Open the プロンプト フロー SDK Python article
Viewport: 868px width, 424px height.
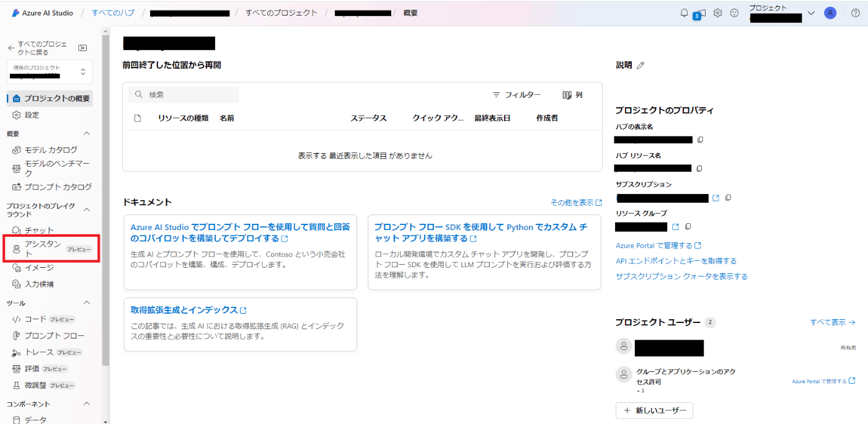coord(480,232)
